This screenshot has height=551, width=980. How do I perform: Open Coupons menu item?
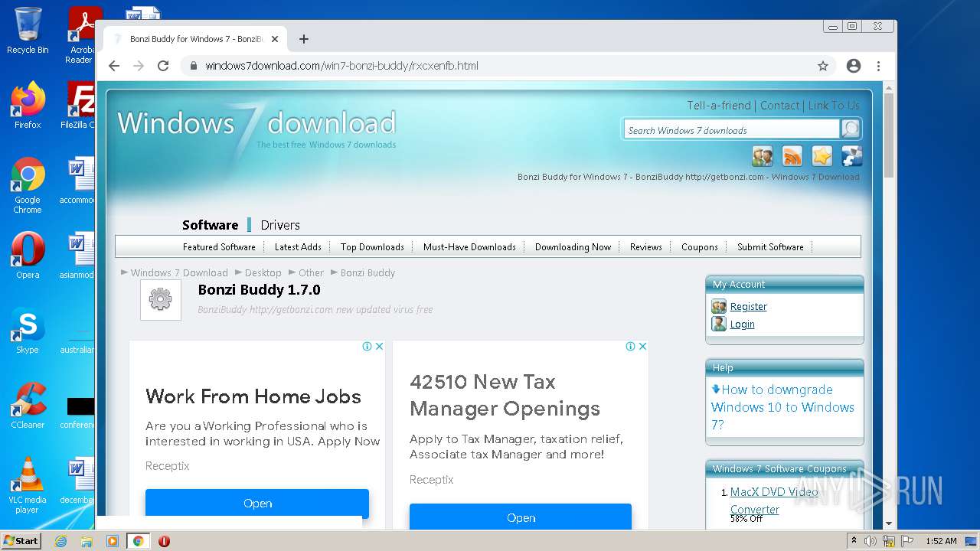point(700,247)
